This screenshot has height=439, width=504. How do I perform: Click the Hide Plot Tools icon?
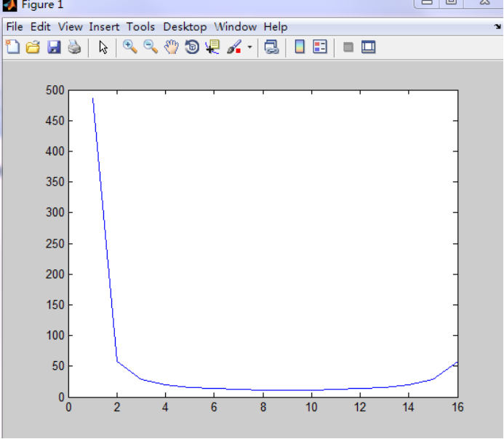(348, 47)
